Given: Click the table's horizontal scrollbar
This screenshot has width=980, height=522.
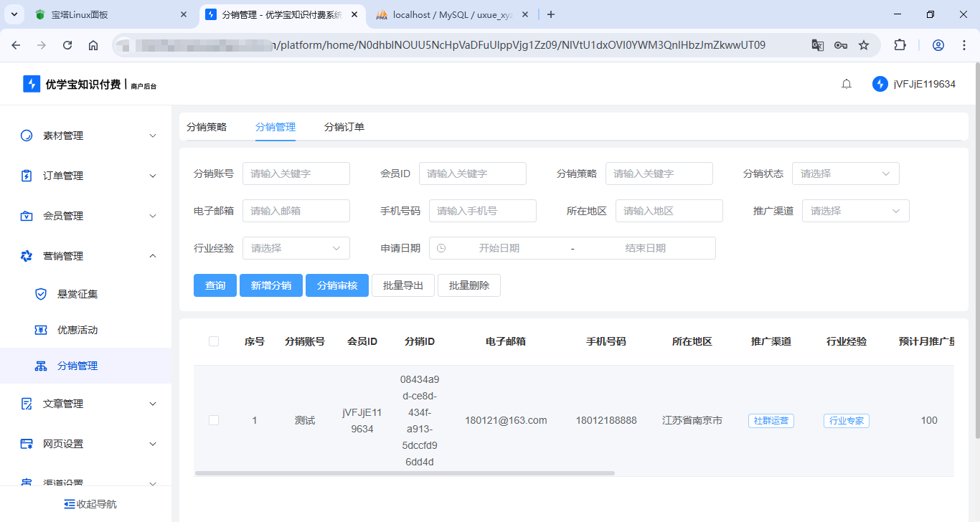Looking at the screenshot, I should tap(405, 473).
